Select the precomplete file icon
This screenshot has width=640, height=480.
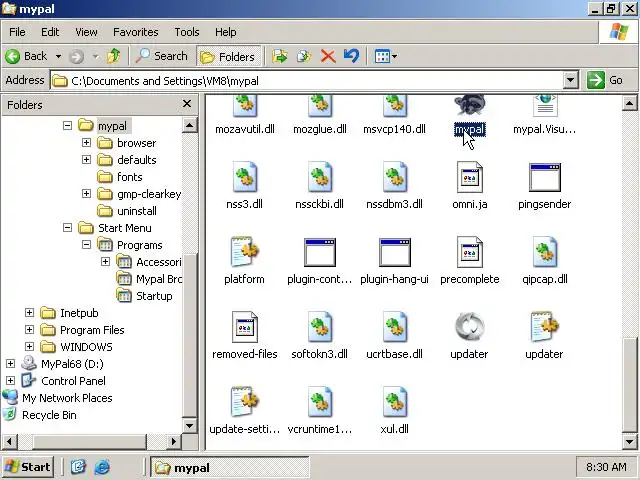[x=469, y=252]
